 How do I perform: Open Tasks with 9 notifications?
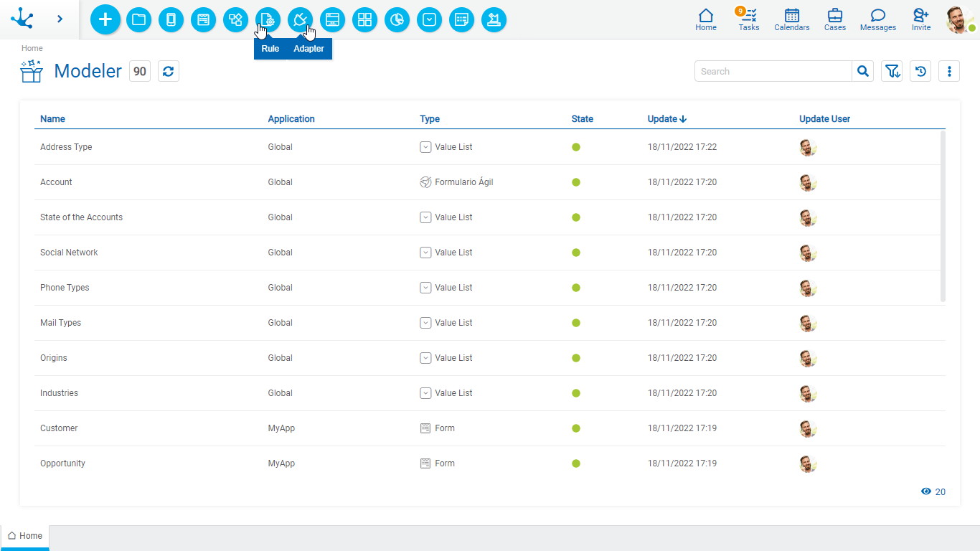tap(748, 19)
